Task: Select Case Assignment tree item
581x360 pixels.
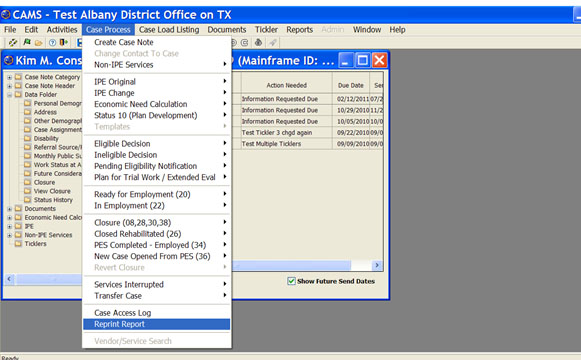Action: coord(57,130)
